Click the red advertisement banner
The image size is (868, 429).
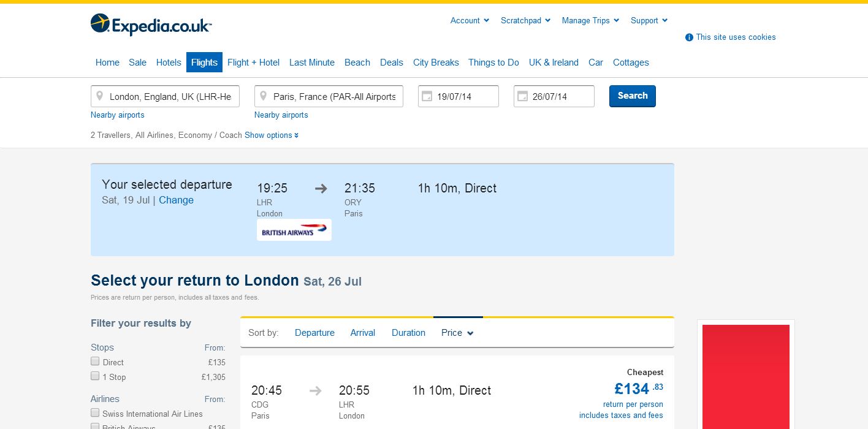745,376
